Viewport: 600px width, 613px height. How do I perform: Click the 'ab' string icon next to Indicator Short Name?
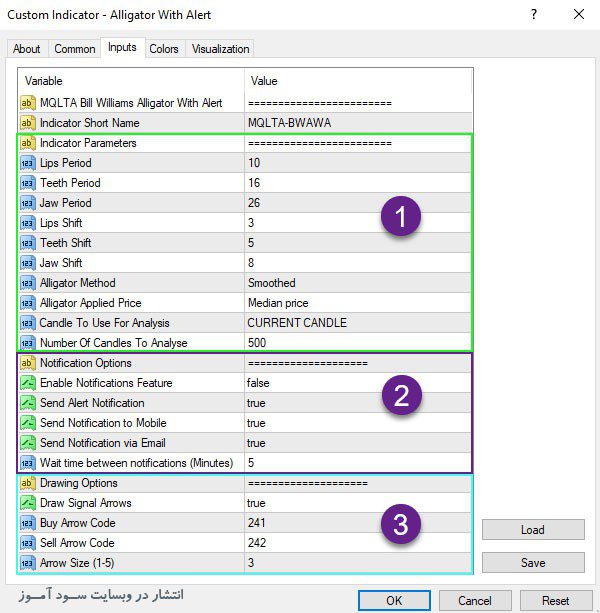(28, 123)
